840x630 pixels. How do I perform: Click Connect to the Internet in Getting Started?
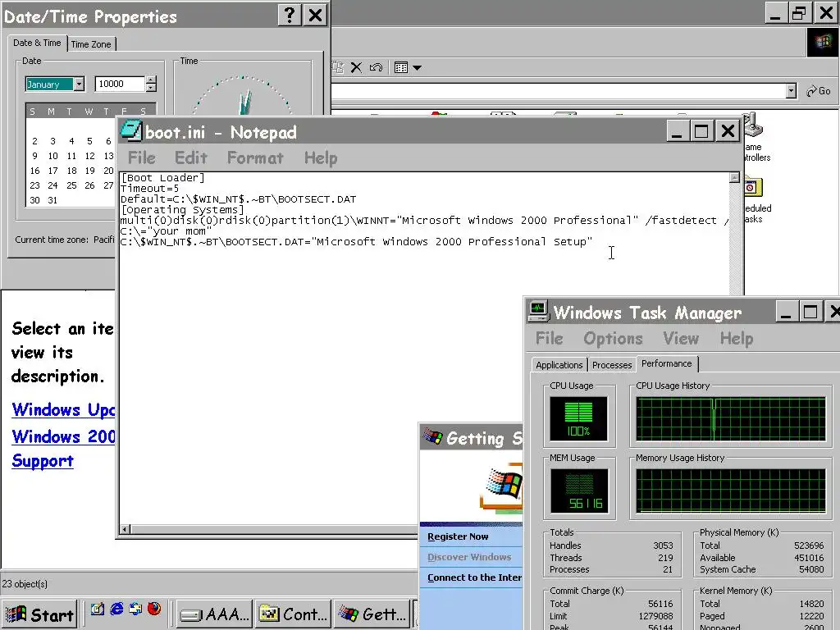click(475, 577)
